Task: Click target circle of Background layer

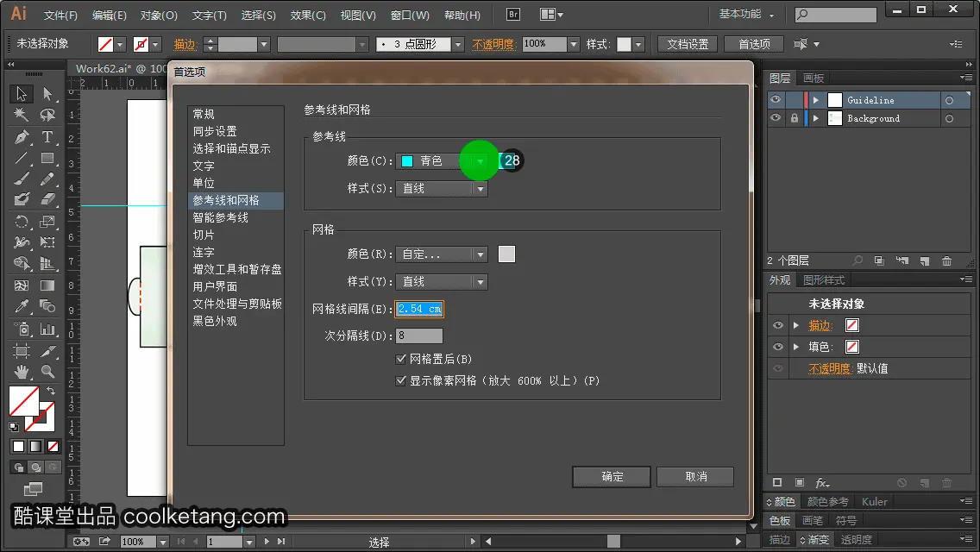Action: coord(949,118)
